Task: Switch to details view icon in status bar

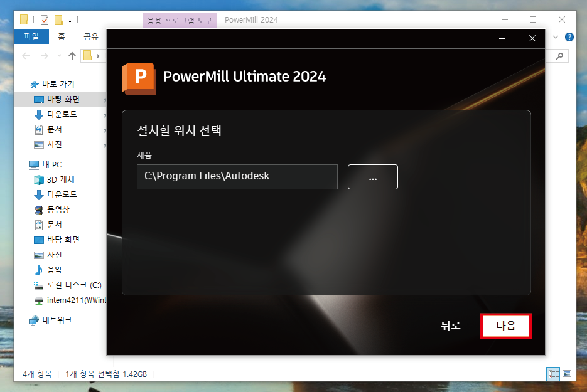Action: tap(553, 374)
